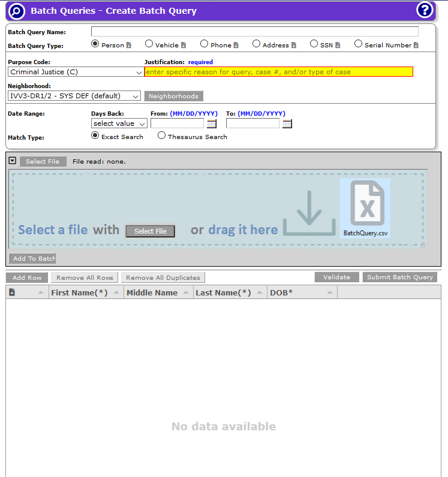This screenshot has width=448, height=477.
Task: Click the Validate button
Action: click(x=336, y=277)
